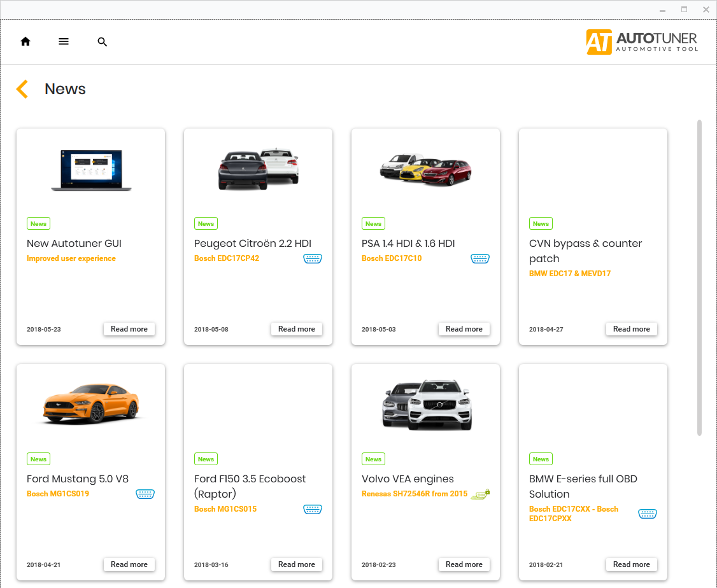Click the locked ECU icon on Volvo VEA card
Image resolution: width=717 pixels, height=588 pixels.
tap(480, 494)
